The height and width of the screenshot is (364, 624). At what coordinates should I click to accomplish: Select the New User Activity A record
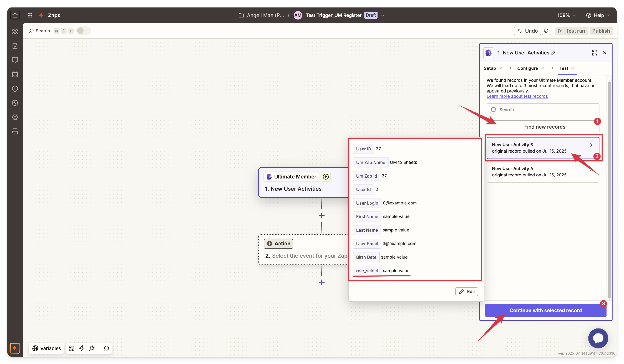point(543,172)
